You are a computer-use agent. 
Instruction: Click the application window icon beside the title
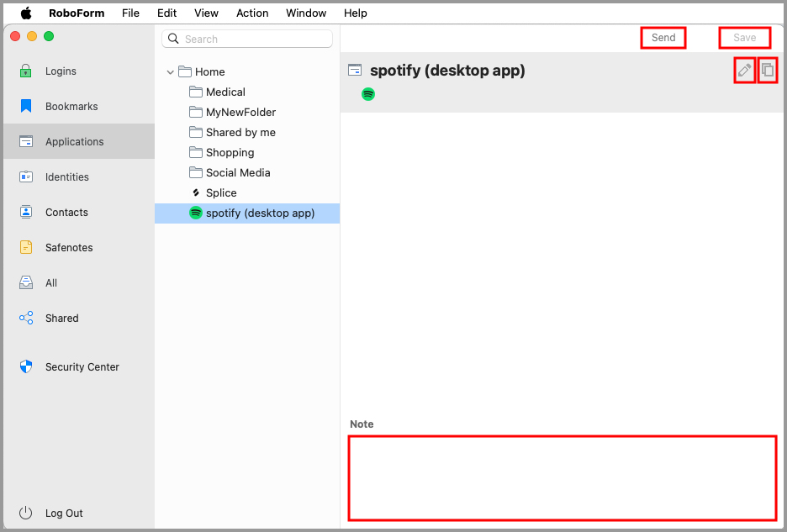(355, 70)
